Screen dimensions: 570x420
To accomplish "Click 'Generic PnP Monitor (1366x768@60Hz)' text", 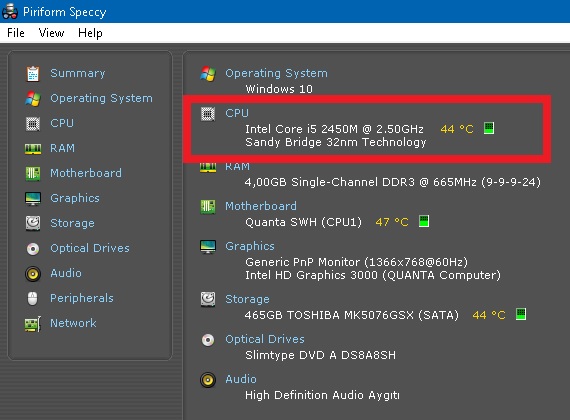I will point(357,262).
